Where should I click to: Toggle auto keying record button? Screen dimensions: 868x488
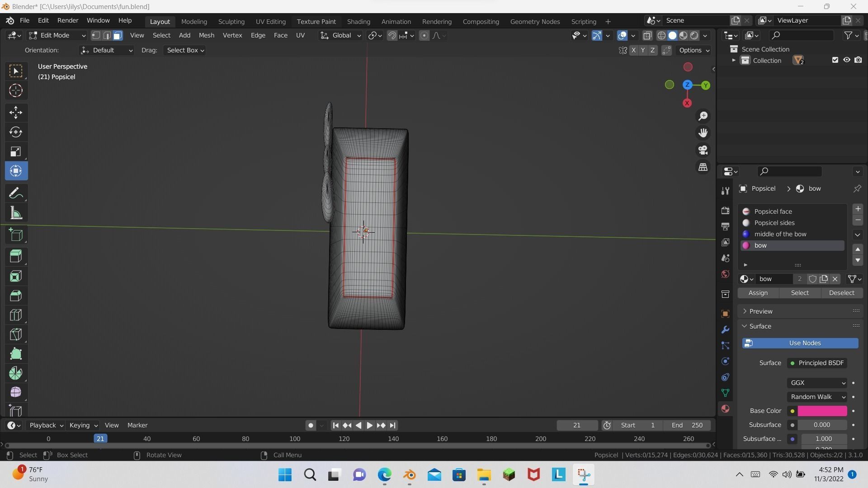311,425
